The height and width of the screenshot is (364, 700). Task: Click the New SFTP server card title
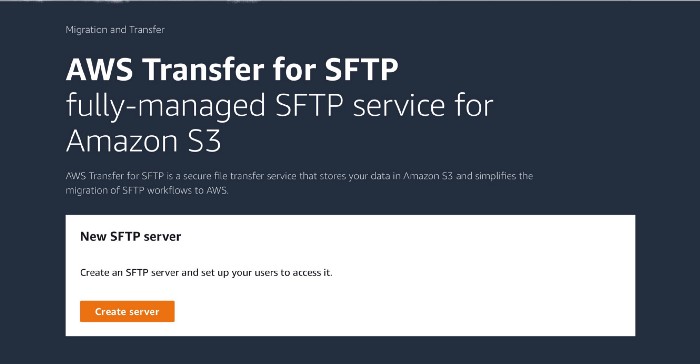point(131,237)
